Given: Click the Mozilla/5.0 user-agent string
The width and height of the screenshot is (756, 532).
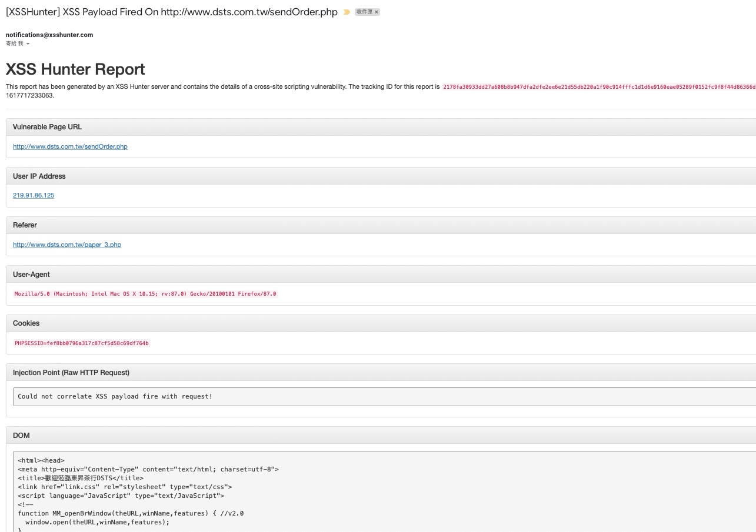Looking at the screenshot, I should (145, 294).
